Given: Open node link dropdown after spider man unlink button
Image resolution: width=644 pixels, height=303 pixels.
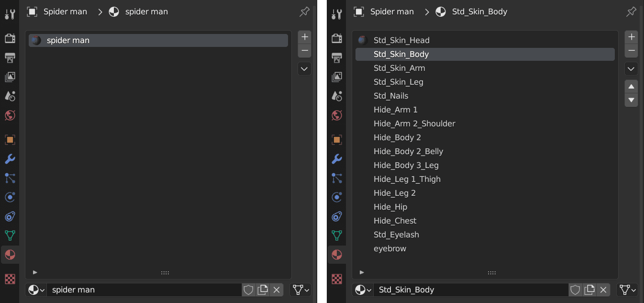Looking at the screenshot, I should (300, 290).
